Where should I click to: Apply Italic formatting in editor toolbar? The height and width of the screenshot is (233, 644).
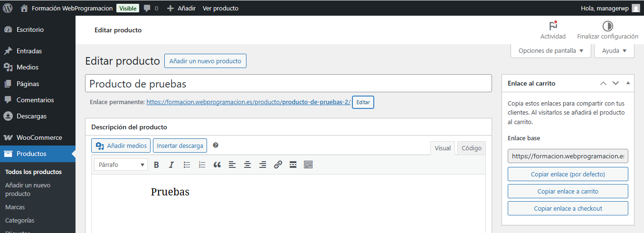click(x=171, y=165)
